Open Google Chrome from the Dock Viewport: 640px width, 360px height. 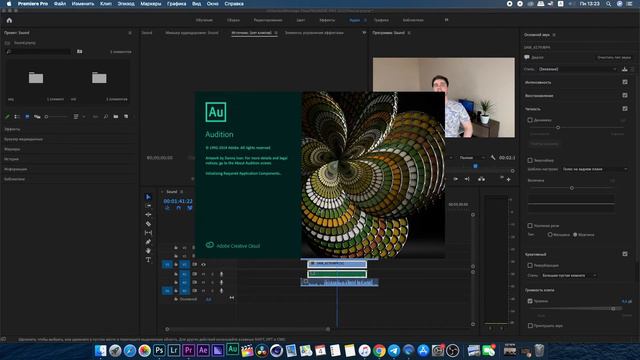click(x=379, y=350)
